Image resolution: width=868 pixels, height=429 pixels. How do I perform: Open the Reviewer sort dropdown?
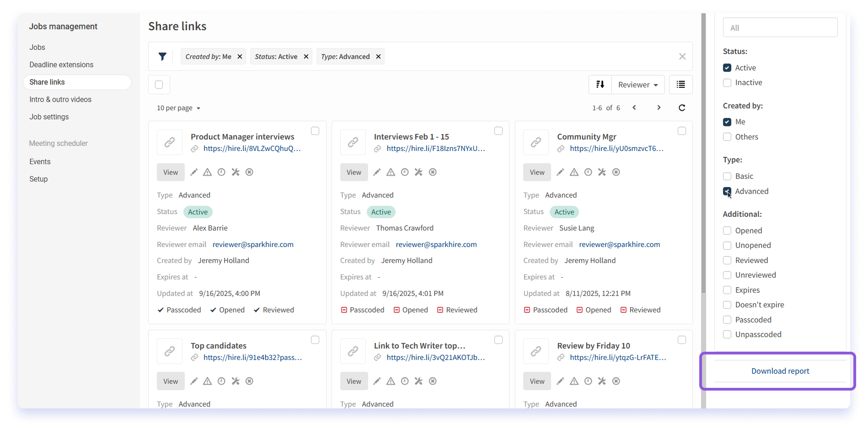pos(638,85)
